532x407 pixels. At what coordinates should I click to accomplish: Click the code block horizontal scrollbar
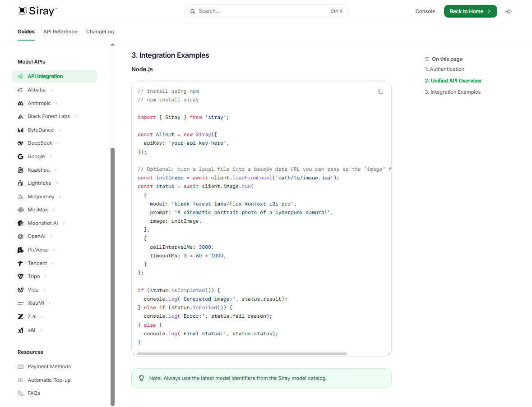242,354
